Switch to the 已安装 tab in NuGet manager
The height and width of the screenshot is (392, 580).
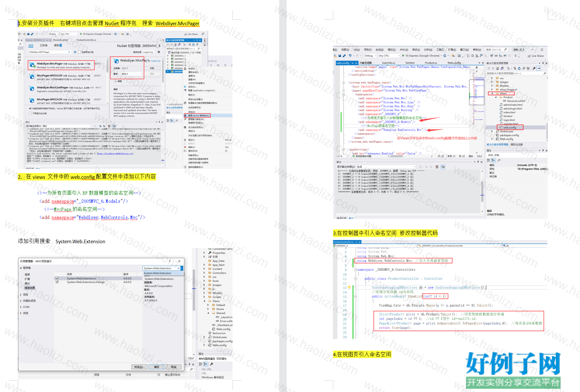click(44, 46)
